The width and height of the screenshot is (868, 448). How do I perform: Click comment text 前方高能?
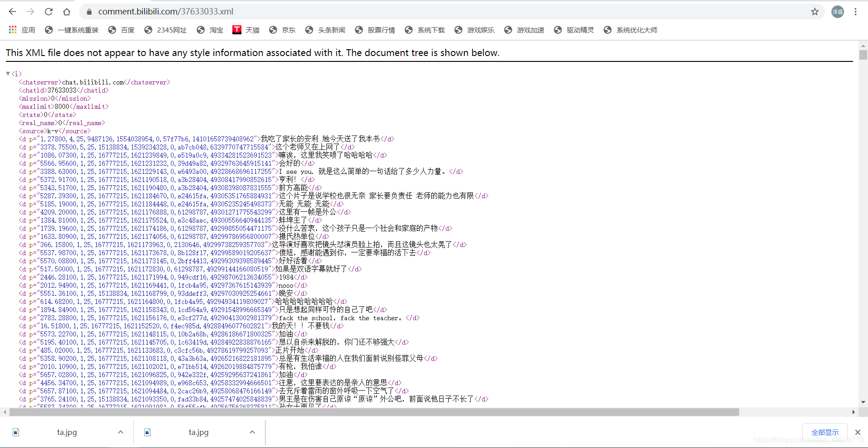[293, 188]
